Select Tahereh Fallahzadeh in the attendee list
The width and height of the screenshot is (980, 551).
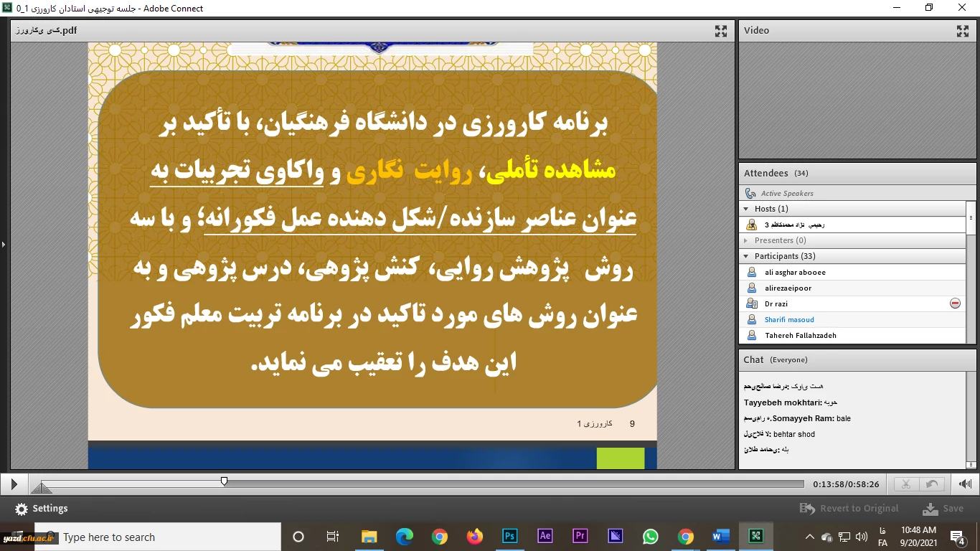tap(800, 335)
